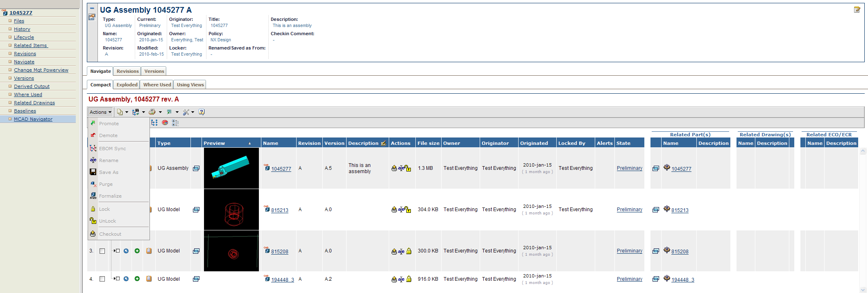Open the Actions dropdown button

[x=100, y=112]
